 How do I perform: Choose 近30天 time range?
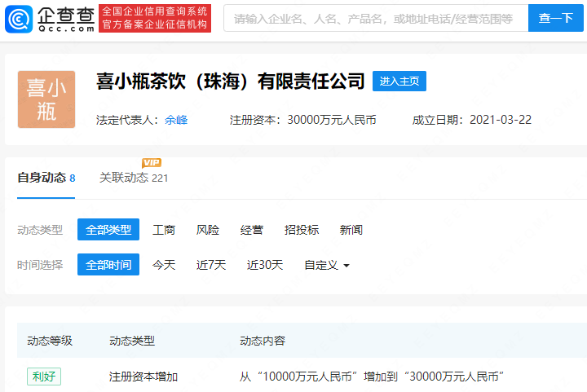265,265
